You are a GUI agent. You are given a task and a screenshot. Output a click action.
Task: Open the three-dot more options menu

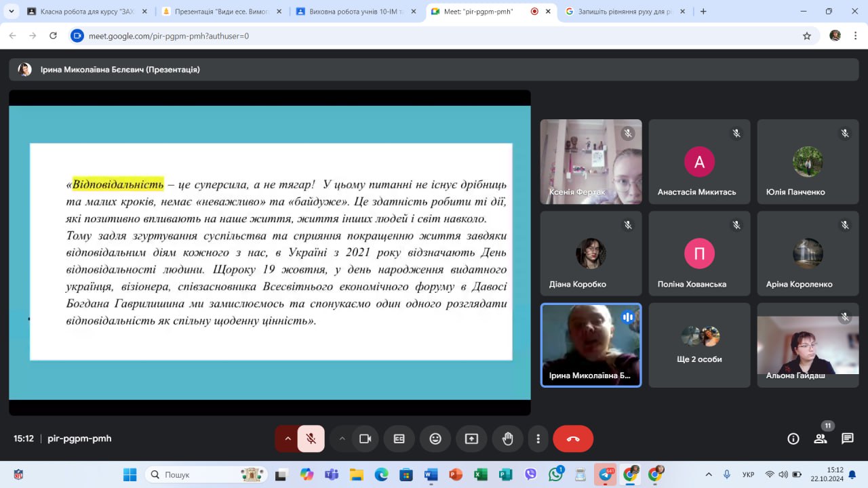pyautogui.click(x=538, y=439)
